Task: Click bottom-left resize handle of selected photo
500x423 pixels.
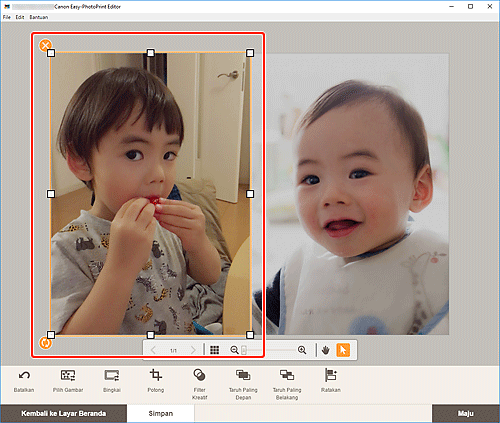Action: [51, 335]
